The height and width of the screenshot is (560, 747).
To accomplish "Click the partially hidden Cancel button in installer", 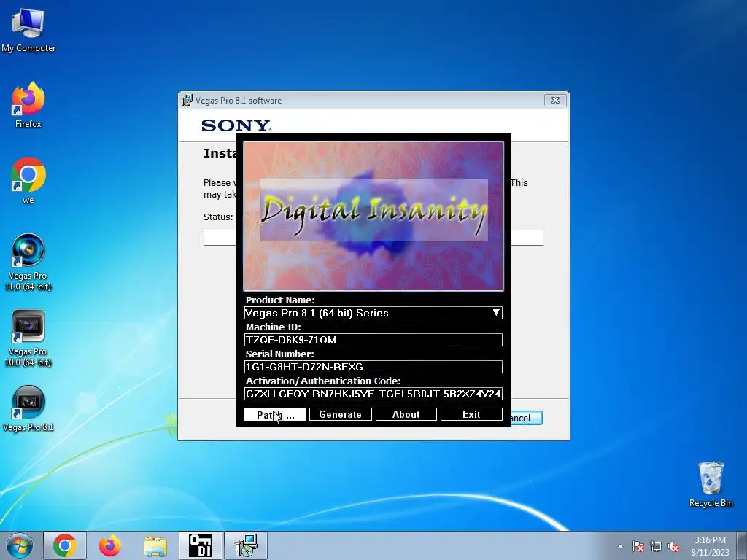I will [x=527, y=418].
